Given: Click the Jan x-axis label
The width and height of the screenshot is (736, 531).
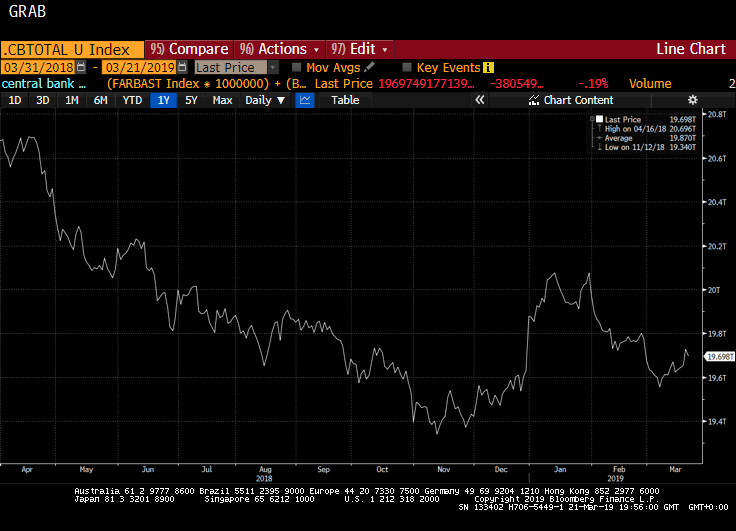Looking at the screenshot, I should click(x=560, y=469).
